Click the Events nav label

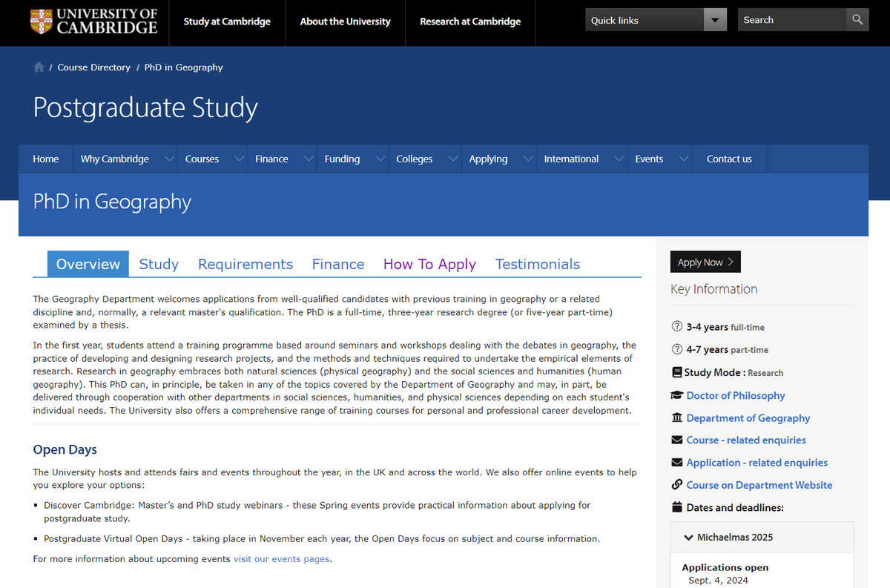click(x=649, y=159)
